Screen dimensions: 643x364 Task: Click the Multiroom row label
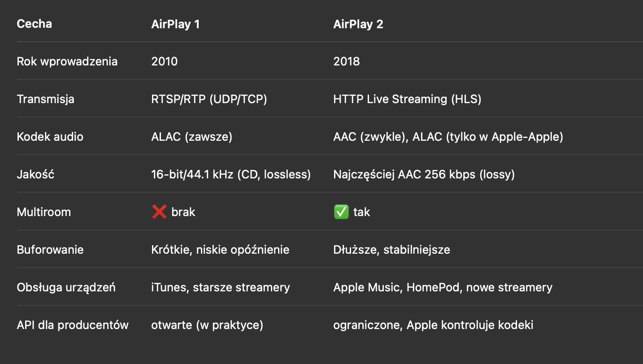pyautogui.click(x=44, y=212)
